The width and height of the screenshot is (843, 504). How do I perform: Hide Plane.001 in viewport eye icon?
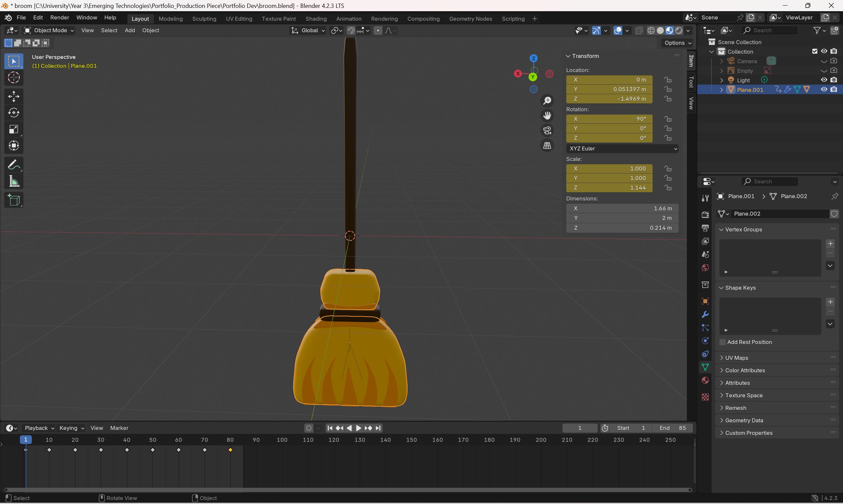[824, 90]
